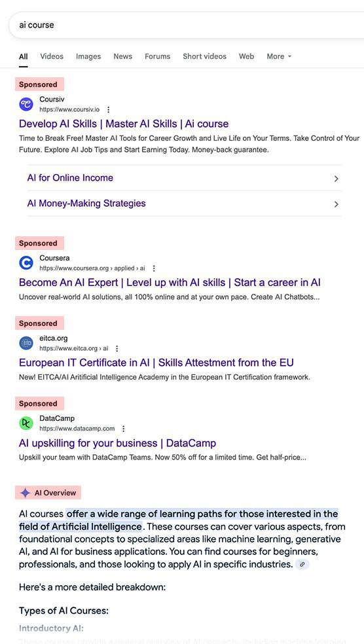364x644 pixels.
Task: Open the Become An AI Expert Coursera link
Action: click(x=170, y=283)
